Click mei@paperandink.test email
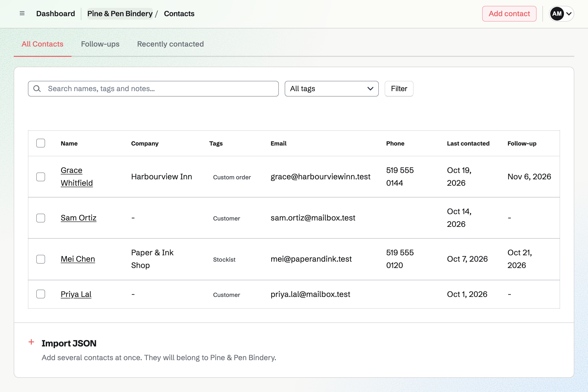The image size is (588, 392). point(311,259)
